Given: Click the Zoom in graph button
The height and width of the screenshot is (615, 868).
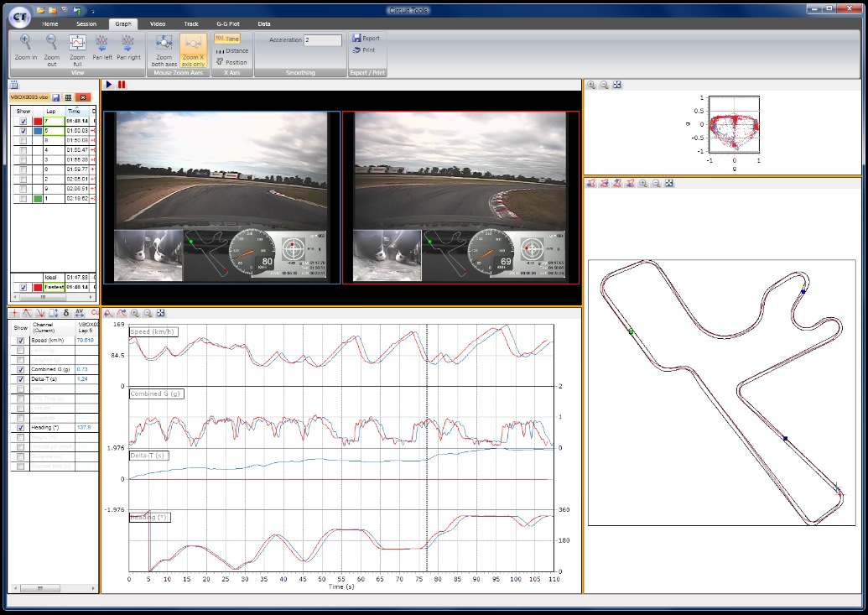Looking at the screenshot, I should tap(25, 44).
